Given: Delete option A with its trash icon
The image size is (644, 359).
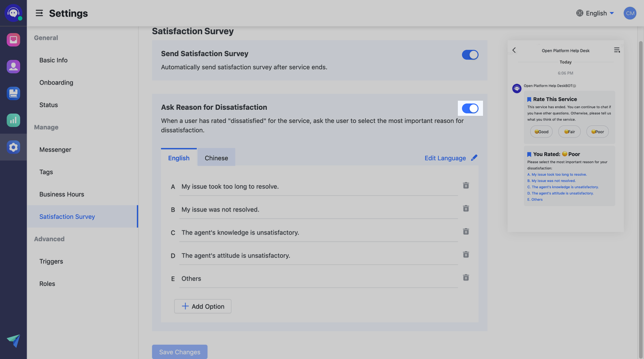Looking at the screenshot, I should point(466,185).
